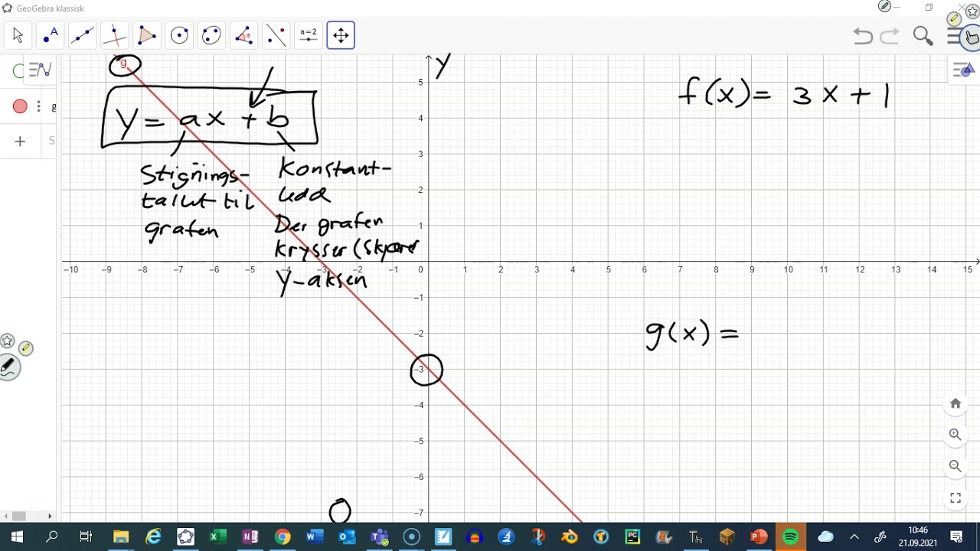Viewport: 980px width, 551px height.
Task: Click the pen icon in title bar
Action: click(884, 7)
